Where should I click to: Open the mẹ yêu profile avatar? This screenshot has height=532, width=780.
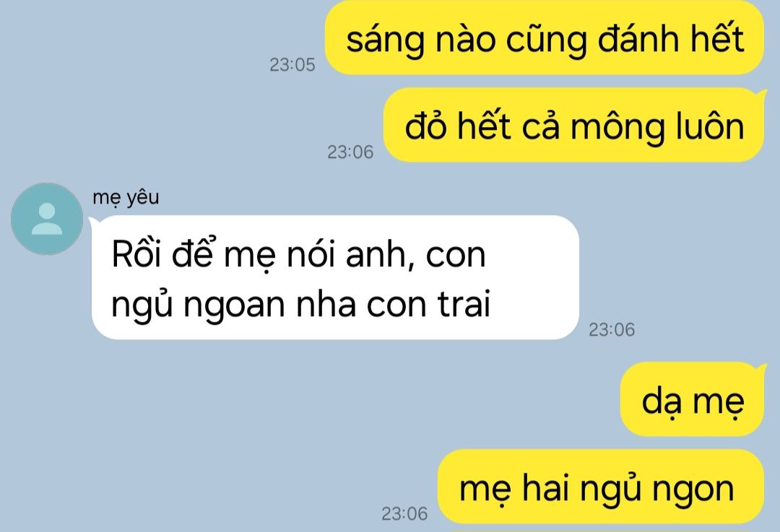point(47,219)
